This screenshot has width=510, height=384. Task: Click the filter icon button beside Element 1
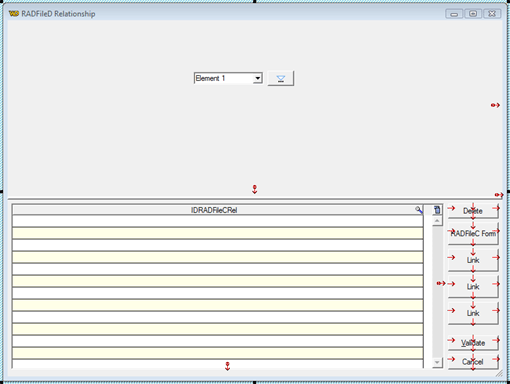[281, 78]
